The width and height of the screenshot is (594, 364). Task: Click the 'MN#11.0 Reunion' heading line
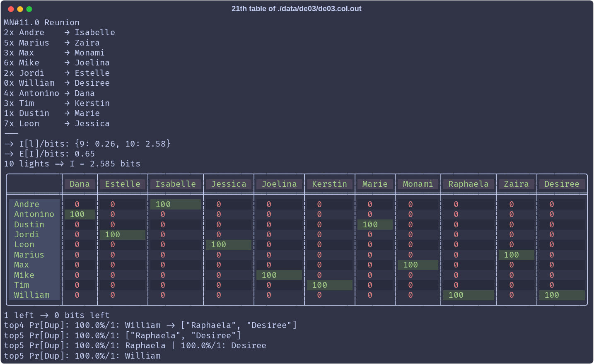42,23
